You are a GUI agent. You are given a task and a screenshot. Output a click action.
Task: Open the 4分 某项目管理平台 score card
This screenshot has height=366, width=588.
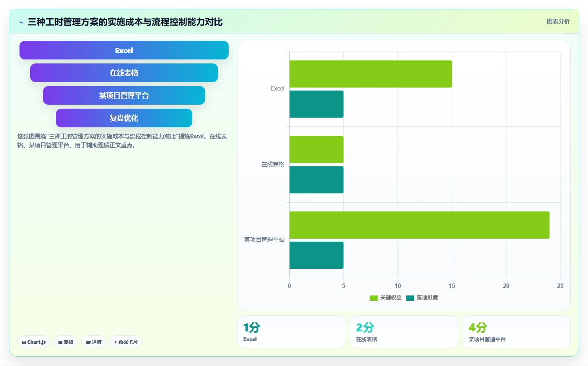tap(517, 332)
